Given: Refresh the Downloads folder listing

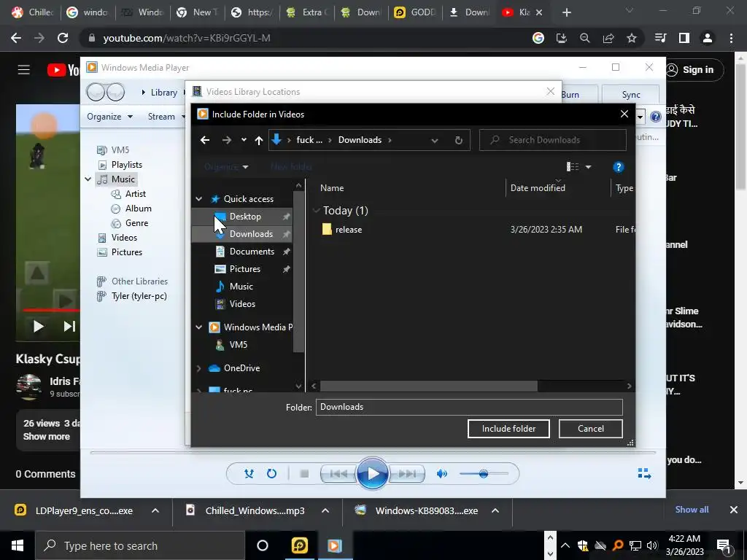Looking at the screenshot, I should tap(458, 140).
